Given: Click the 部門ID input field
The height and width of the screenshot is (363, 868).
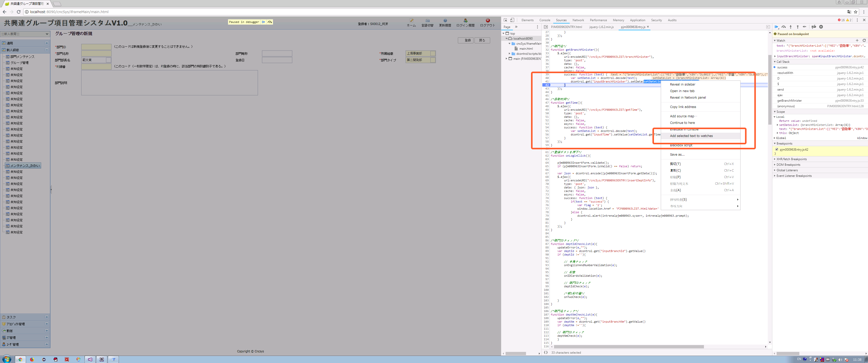Looking at the screenshot, I should pos(96,47).
